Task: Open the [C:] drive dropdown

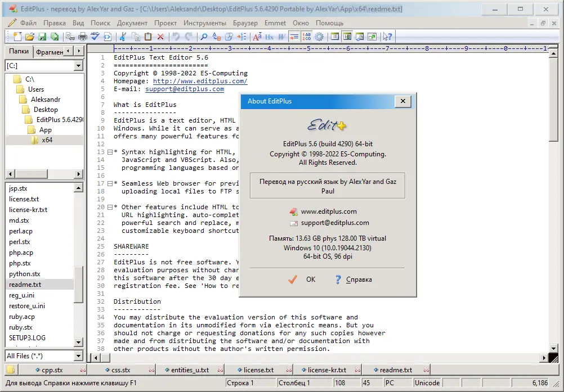Action: pyautogui.click(x=79, y=66)
